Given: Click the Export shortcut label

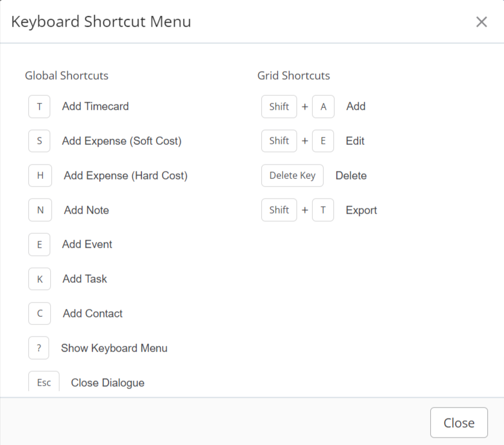Looking at the screenshot, I should pyautogui.click(x=362, y=211).
